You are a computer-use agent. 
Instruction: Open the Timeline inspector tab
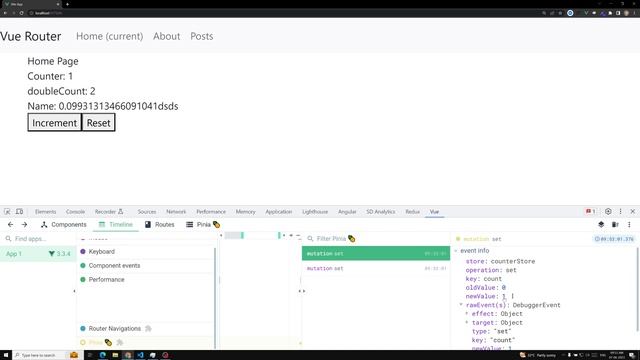(116, 224)
